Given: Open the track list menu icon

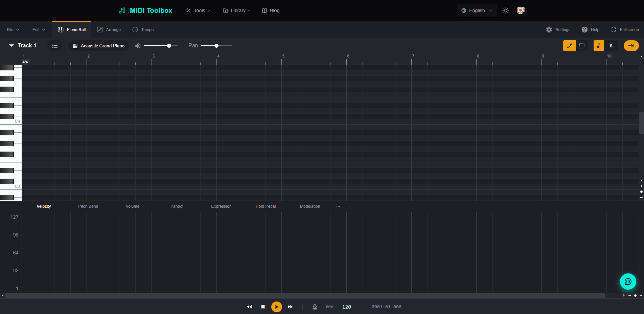Looking at the screenshot, I should pos(55,46).
